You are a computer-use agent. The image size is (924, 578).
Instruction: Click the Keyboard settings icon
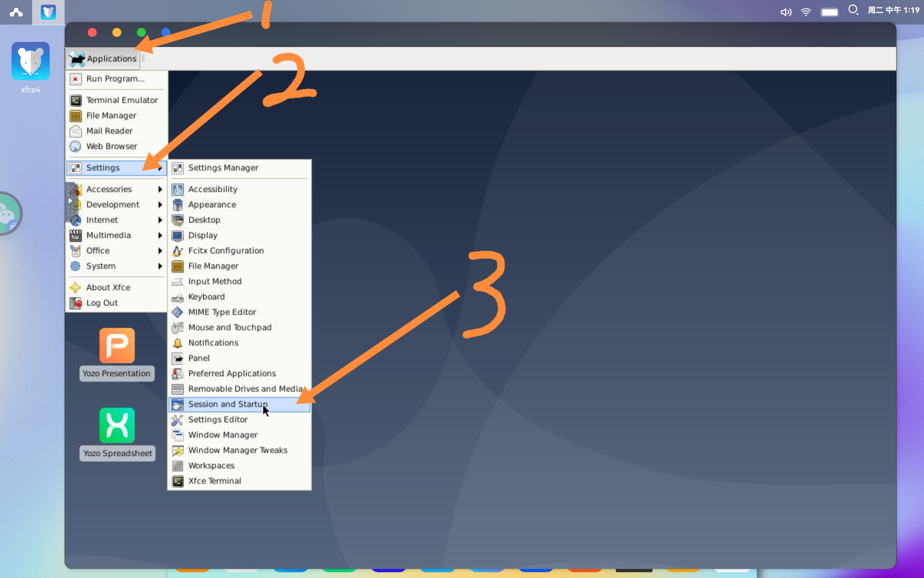(x=178, y=297)
